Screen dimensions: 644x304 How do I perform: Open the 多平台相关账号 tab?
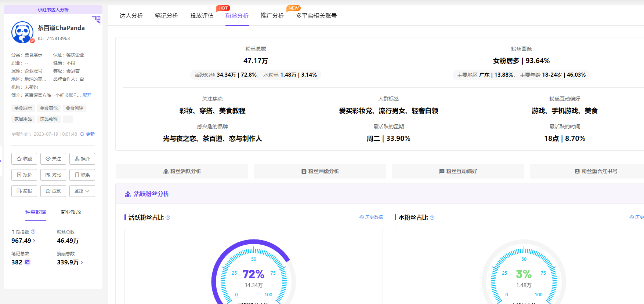pos(316,16)
